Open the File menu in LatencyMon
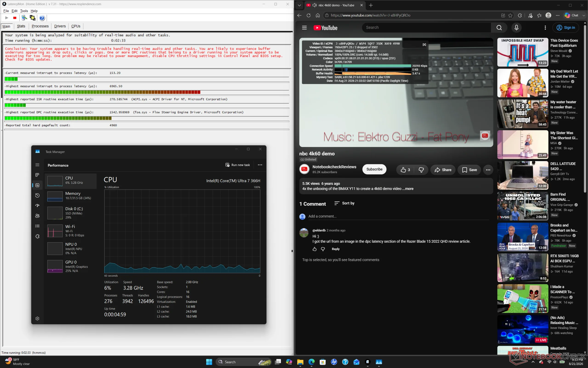This screenshot has height=368, width=588. click(6, 11)
